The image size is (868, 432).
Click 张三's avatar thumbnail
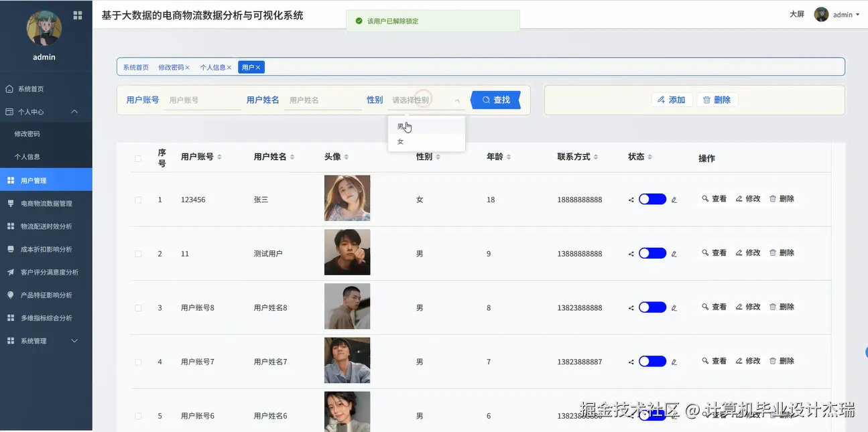click(347, 198)
